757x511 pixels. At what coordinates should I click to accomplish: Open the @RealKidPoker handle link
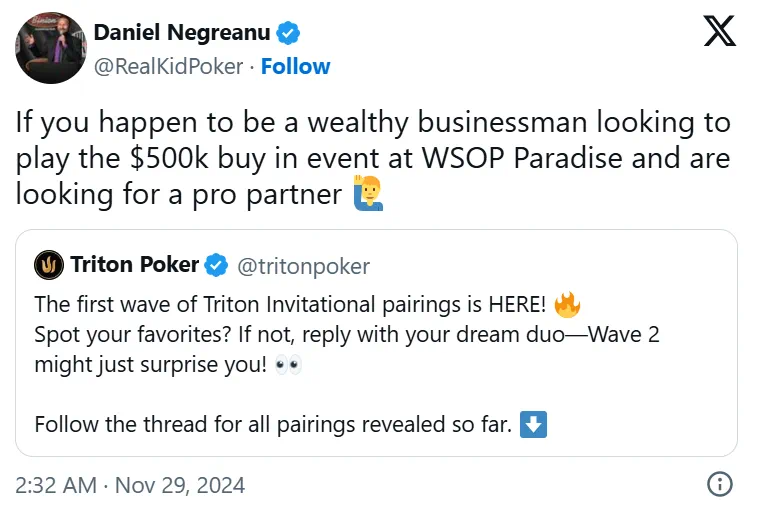pyautogui.click(x=168, y=67)
